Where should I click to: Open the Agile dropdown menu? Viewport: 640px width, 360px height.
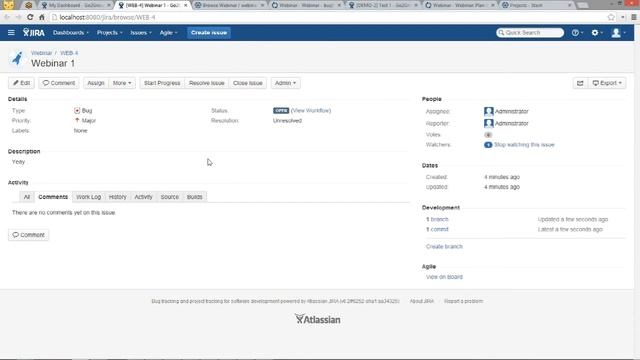169,32
